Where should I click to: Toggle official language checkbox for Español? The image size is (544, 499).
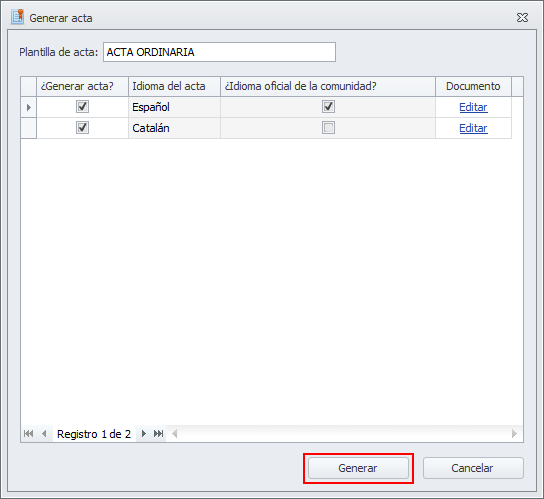(x=328, y=107)
